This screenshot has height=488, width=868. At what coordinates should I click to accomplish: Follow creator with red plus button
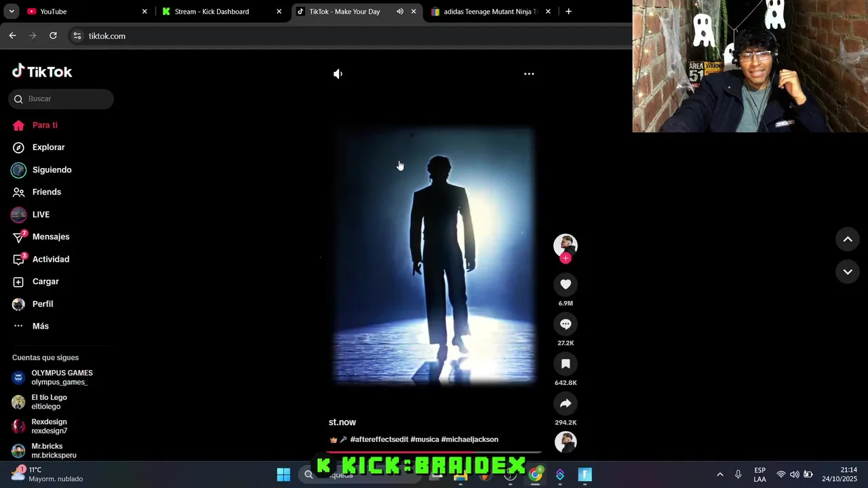(x=566, y=258)
